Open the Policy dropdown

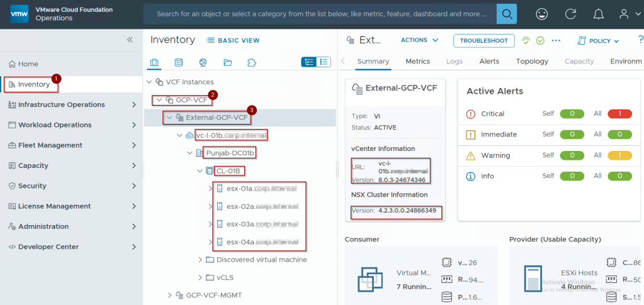[598, 41]
